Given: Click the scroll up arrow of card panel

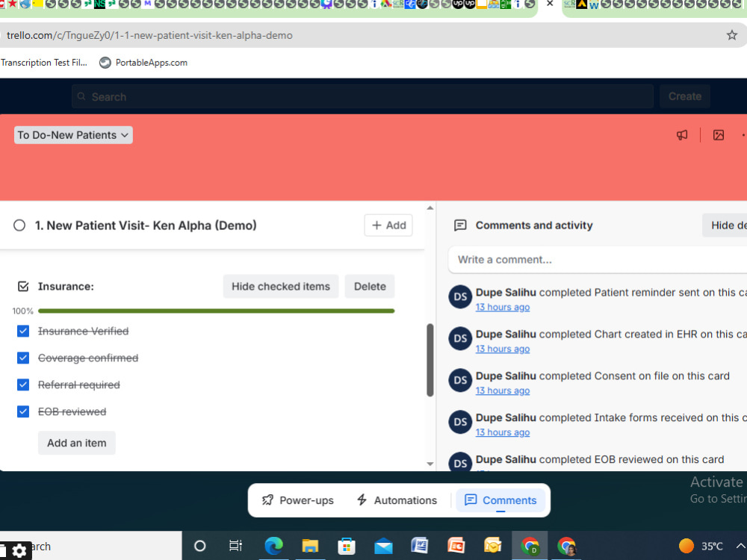Looking at the screenshot, I should tap(430, 208).
